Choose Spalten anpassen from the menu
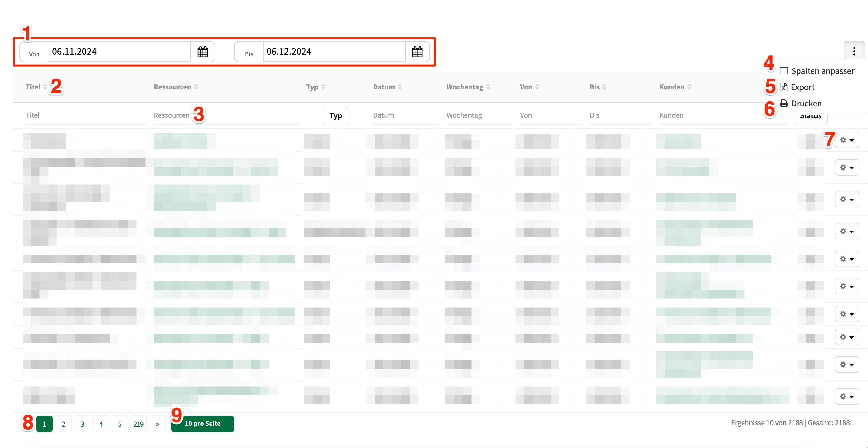 [x=817, y=71]
